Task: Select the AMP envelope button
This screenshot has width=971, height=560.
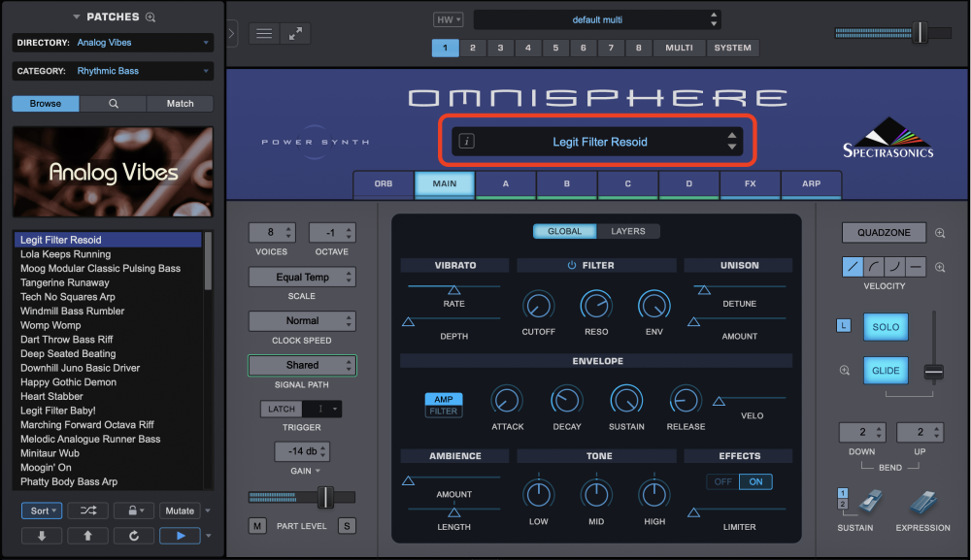Action: (x=444, y=399)
